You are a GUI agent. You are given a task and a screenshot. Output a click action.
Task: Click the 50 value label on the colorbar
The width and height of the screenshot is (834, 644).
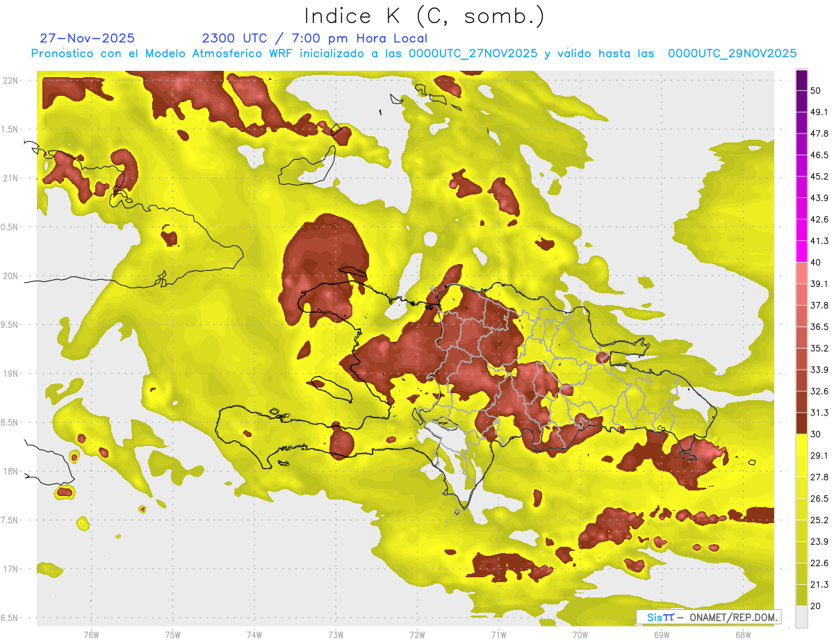[817, 91]
